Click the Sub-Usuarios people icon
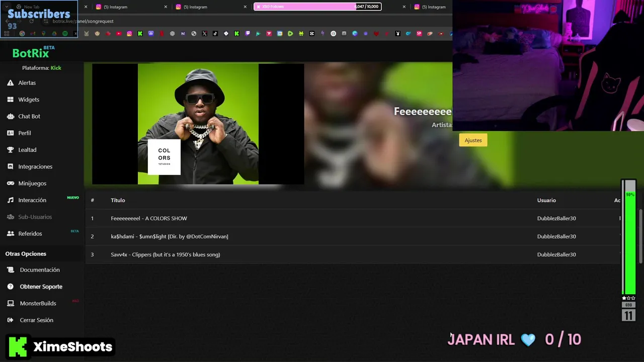644x362 pixels. pos(10,217)
